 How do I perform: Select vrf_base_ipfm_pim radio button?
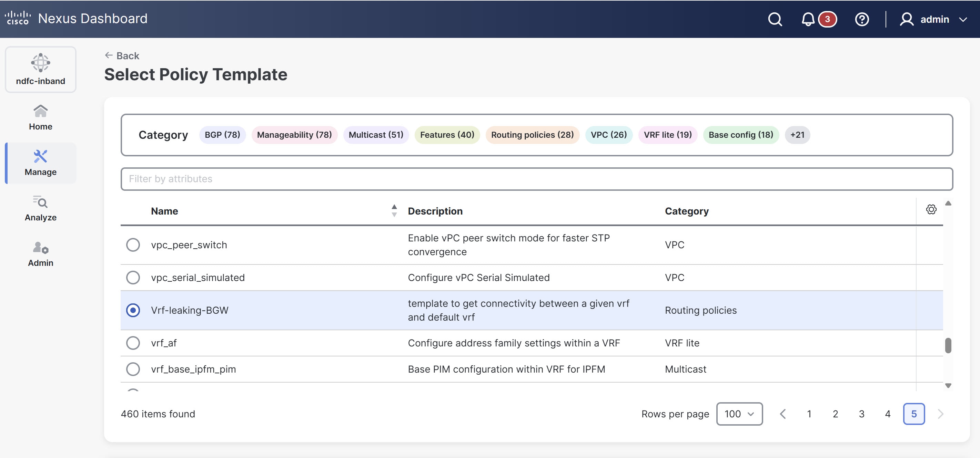click(x=133, y=369)
